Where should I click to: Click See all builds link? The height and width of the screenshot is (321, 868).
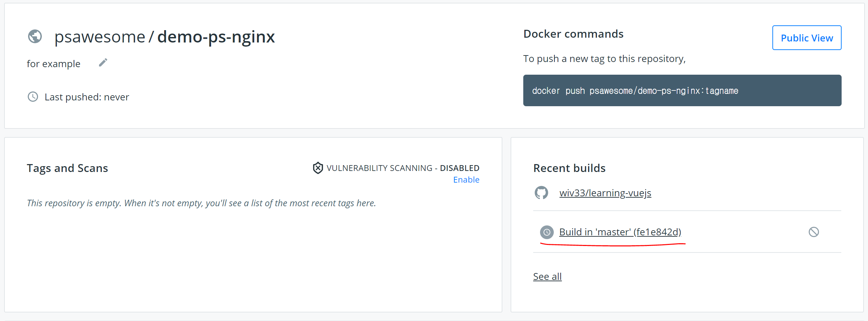547,276
